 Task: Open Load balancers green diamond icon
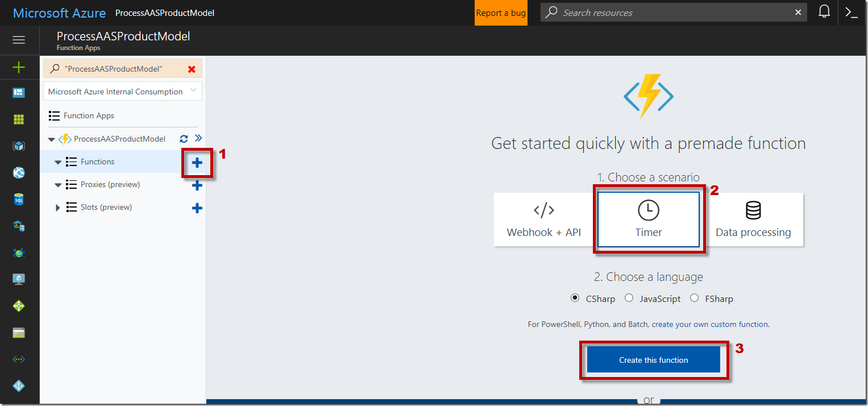coord(19,306)
